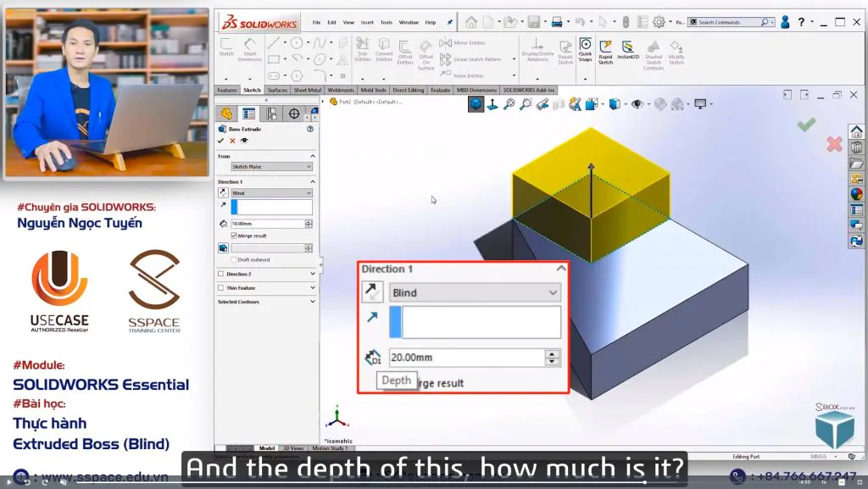Choose the Circle sketch tool
The image size is (868, 489).
coord(297,42)
